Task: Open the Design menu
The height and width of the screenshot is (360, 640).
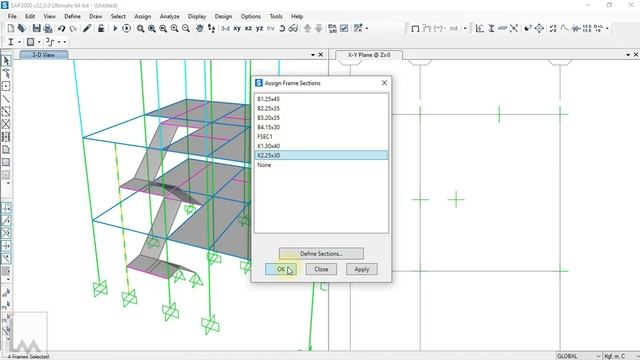Action: pyautogui.click(x=223, y=16)
